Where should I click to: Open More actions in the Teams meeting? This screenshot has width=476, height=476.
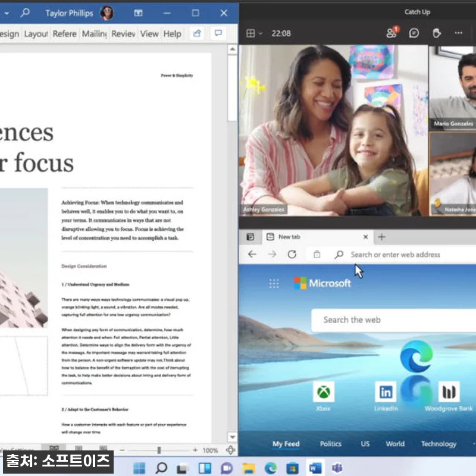click(458, 33)
